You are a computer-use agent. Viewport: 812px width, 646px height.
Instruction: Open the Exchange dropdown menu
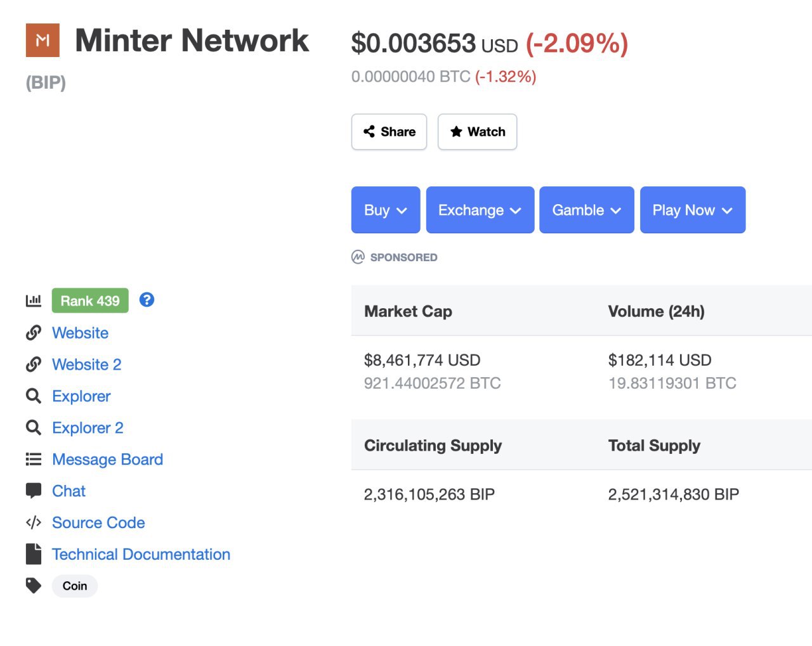480,210
